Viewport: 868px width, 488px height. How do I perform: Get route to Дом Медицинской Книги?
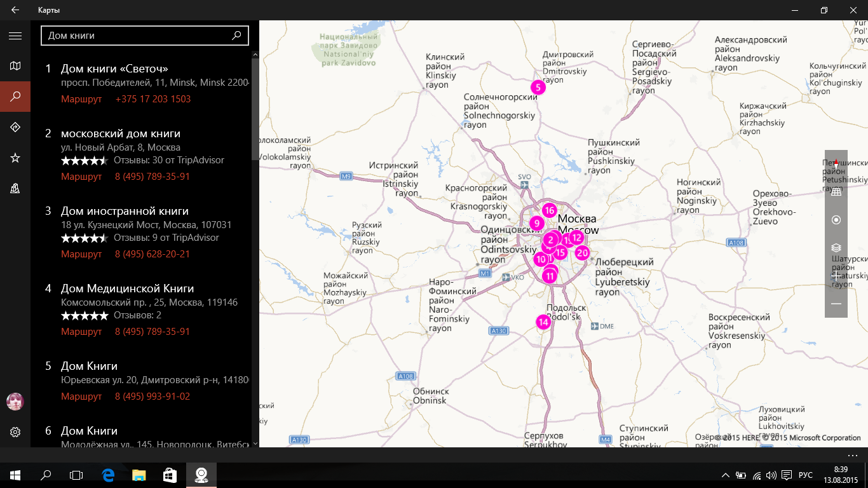81,332
